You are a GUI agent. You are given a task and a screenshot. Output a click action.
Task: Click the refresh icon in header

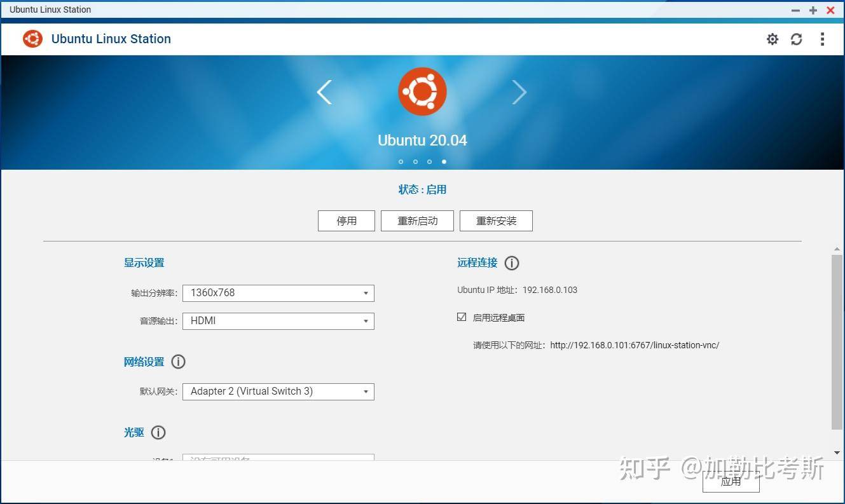(796, 39)
